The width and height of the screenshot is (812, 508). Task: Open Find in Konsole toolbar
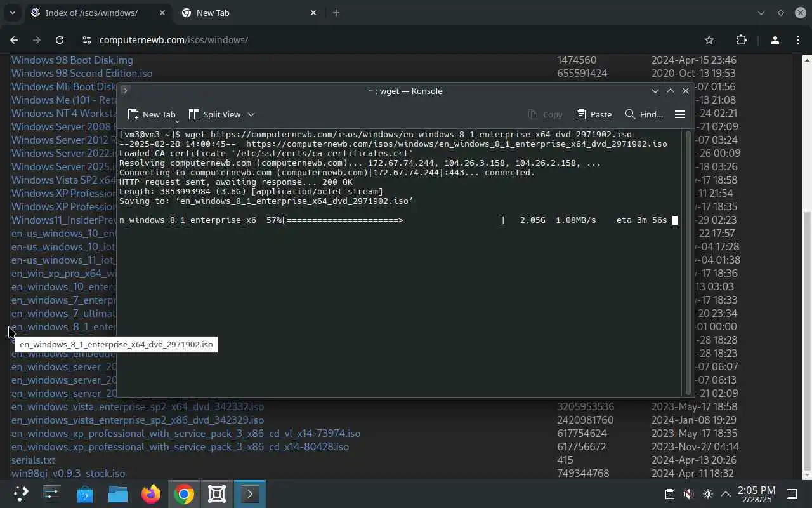point(644,114)
